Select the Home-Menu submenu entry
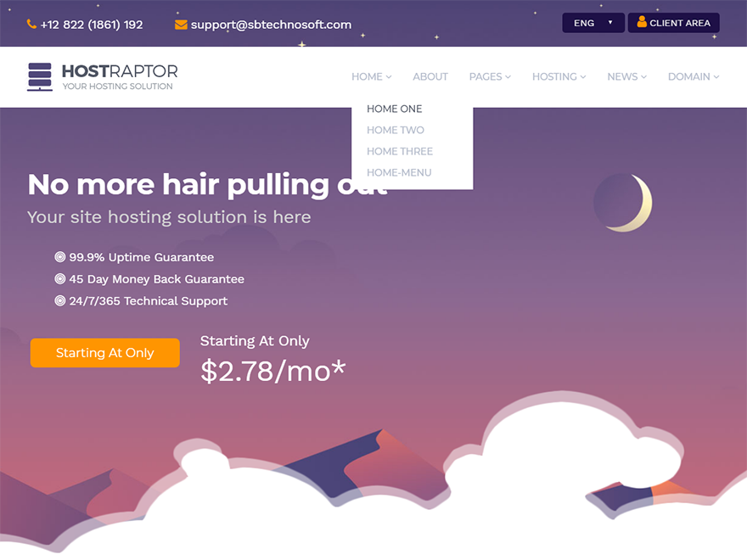The image size is (747, 560). tap(399, 172)
